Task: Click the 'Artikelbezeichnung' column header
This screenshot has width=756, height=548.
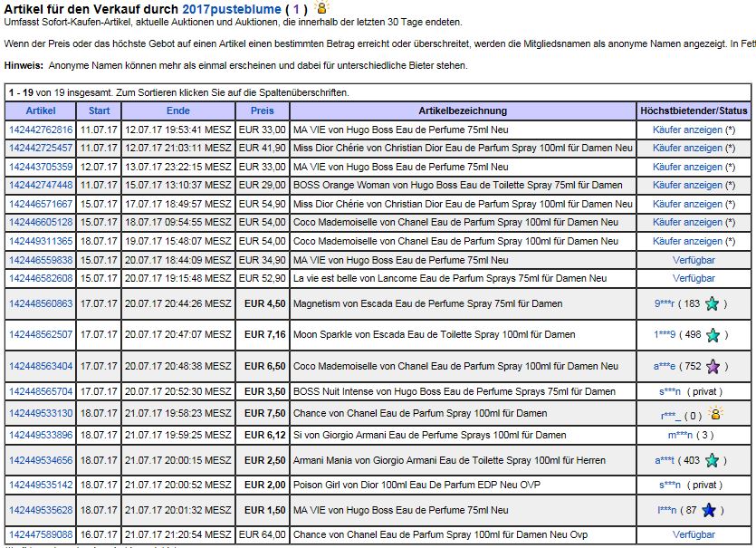Action: [x=463, y=111]
